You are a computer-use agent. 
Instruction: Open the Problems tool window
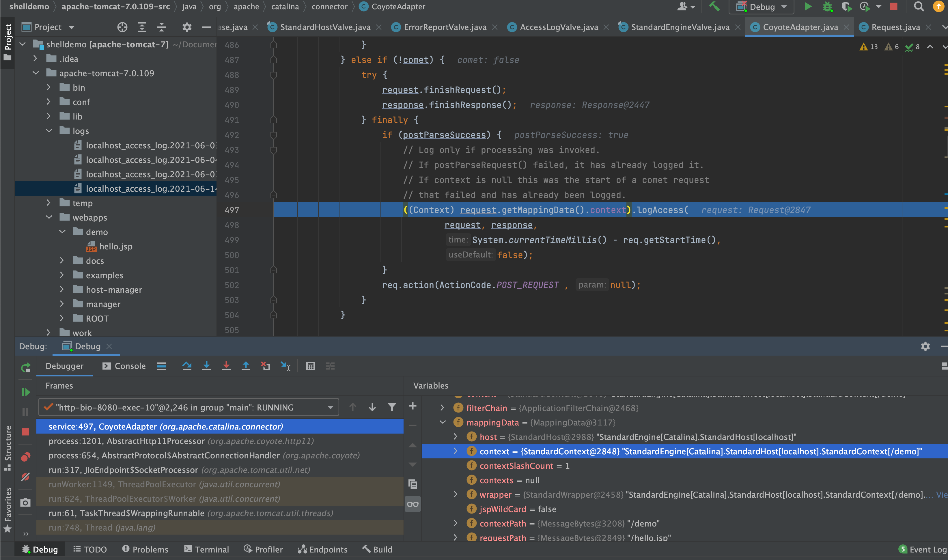click(145, 549)
